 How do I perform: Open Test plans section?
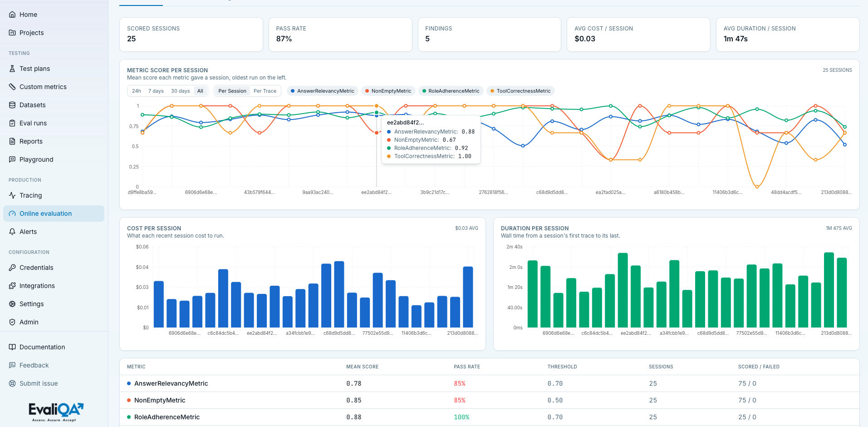click(54, 69)
